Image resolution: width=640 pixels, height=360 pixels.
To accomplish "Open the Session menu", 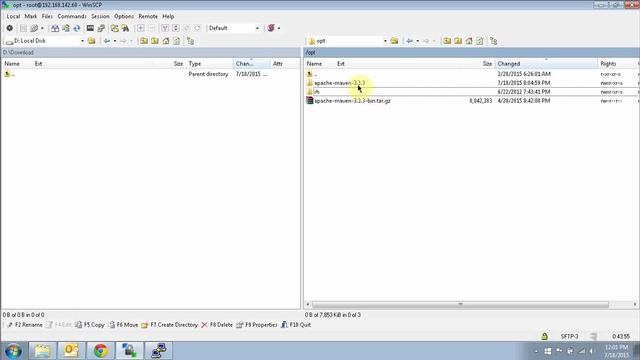I will pos(100,16).
